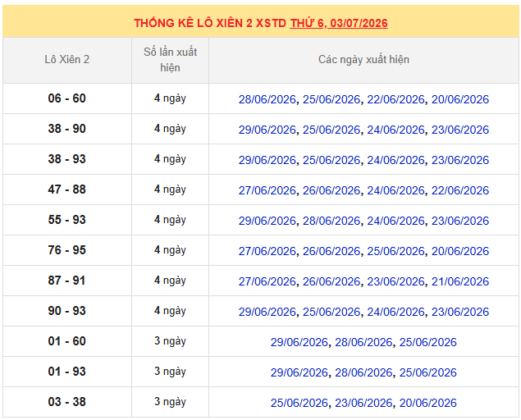The image size is (521, 420).
Task: Open 22/06/2026 in the 47 - 88 row
Action: tap(460, 190)
